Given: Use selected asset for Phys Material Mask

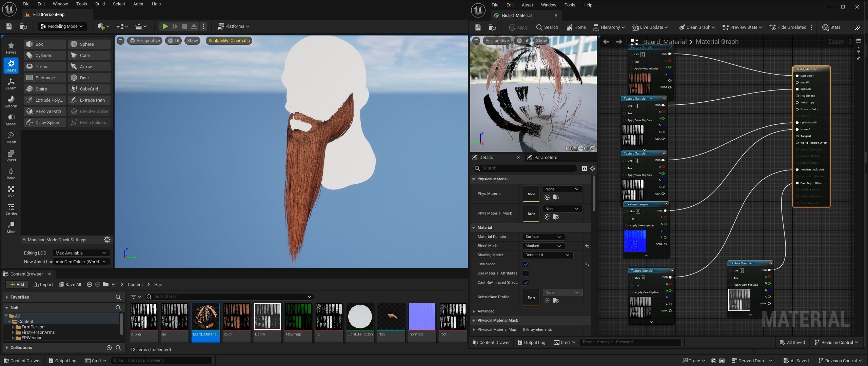Looking at the screenshot, I should (547, 217).
